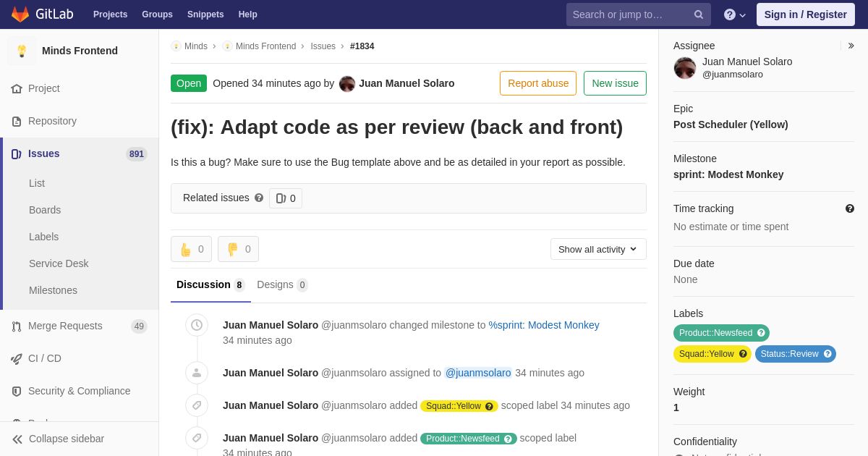Click the Squad::Yellow label in activity feed
The width and height of the screenshot is (868, 456).
point(459,406)
